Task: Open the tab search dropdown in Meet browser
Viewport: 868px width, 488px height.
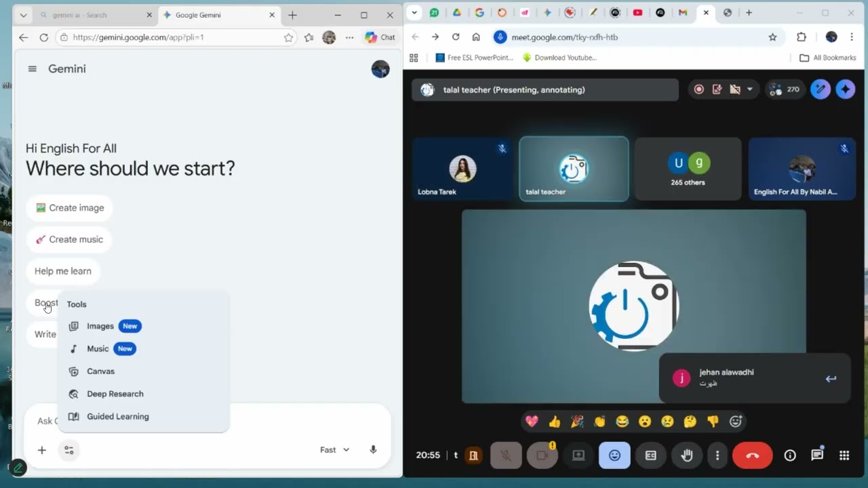Action: pyautogui.click(x=414, y=12)
